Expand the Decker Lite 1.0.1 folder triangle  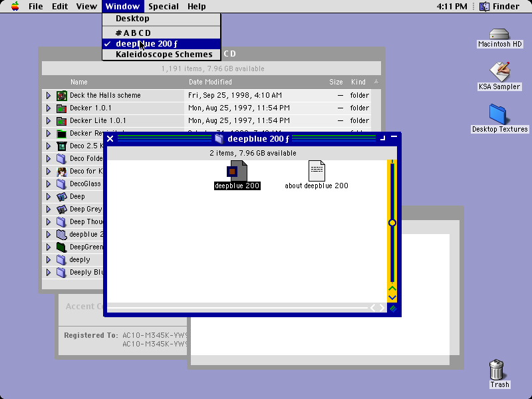click(49, 121)
